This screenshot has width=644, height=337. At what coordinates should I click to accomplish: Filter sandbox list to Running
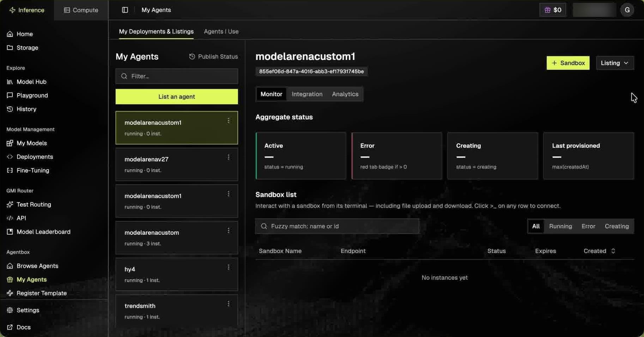tap(560, 226)
